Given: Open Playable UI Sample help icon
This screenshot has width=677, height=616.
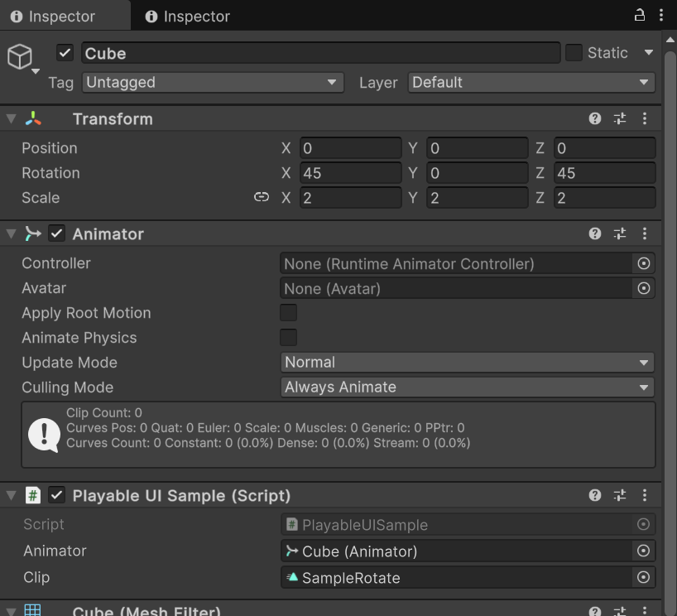Looking at the screenshot, I should coord(594,495).
